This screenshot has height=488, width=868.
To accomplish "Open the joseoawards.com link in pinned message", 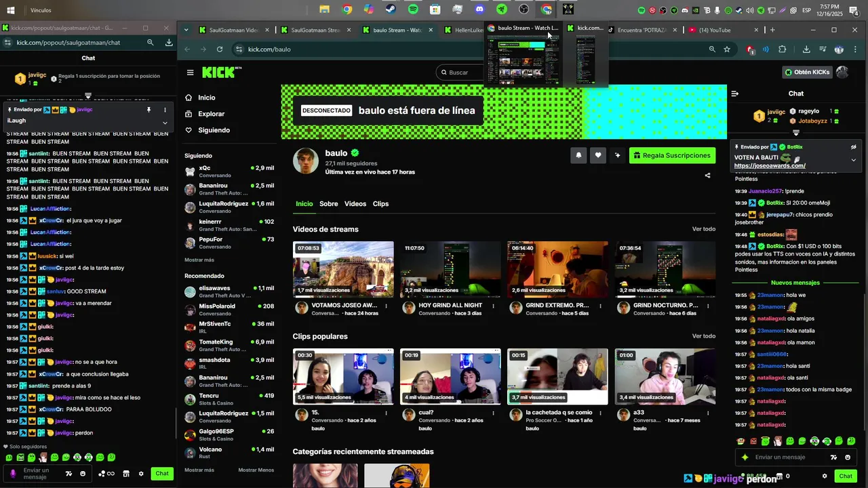I will 770,166.
